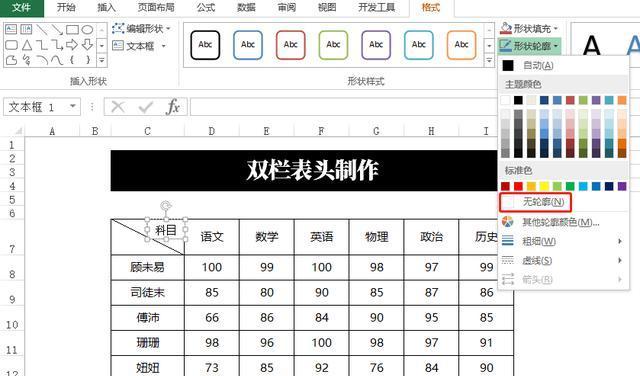
Task: Expand the Name Box dropdown arrow
Action: [x=73, y=107]
